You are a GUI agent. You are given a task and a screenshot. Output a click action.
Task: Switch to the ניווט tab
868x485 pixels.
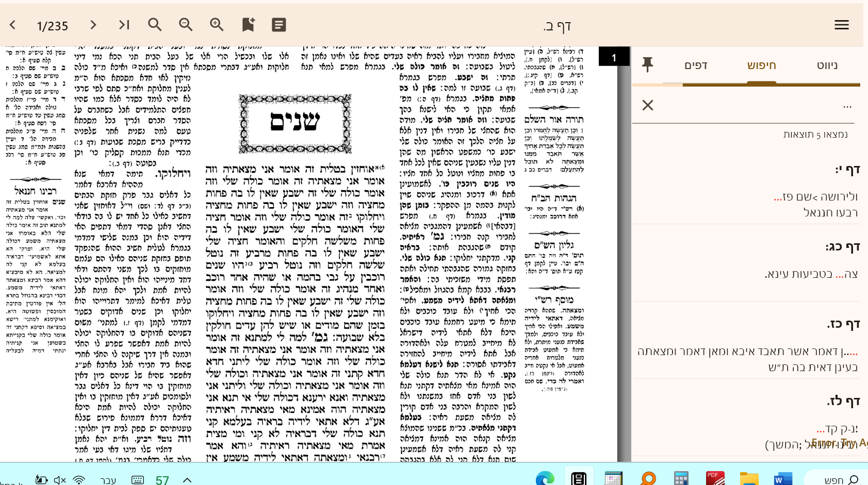(827, 65)
